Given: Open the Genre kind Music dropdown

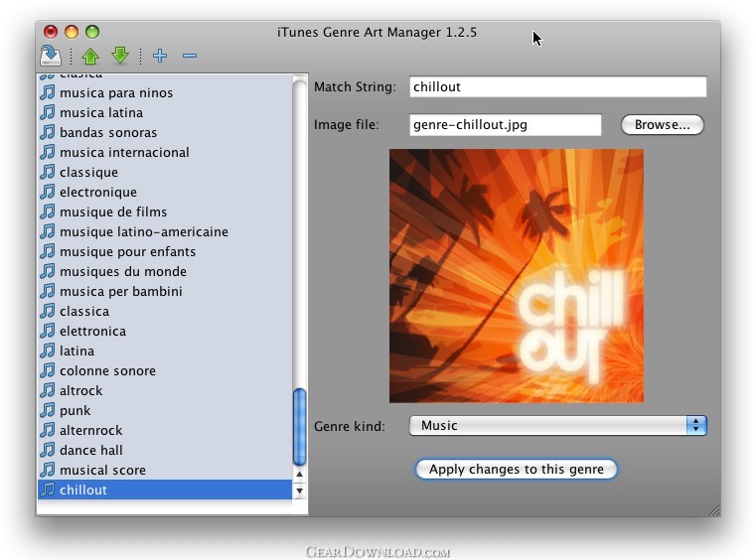Looking at the screenshot, I should (558, 426).
